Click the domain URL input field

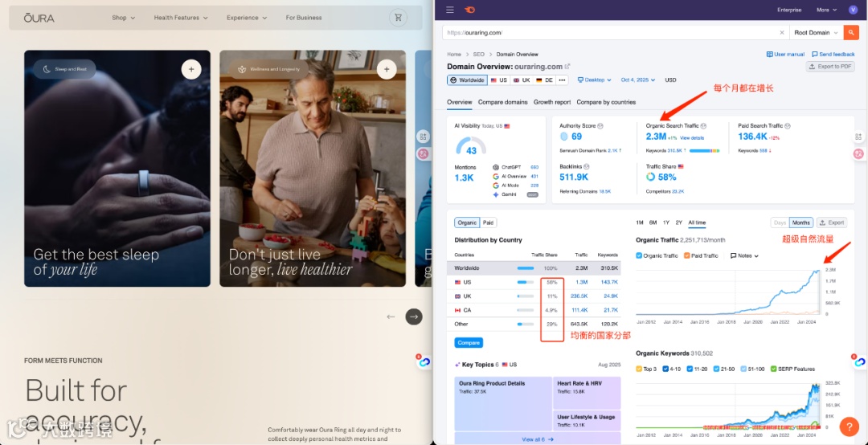610,33
